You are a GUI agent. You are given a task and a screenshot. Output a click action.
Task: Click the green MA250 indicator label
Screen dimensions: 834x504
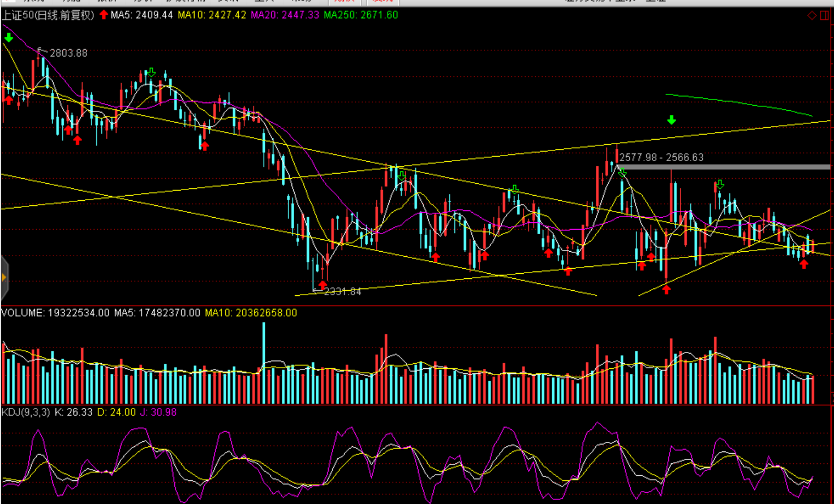[x=360, y=15]
